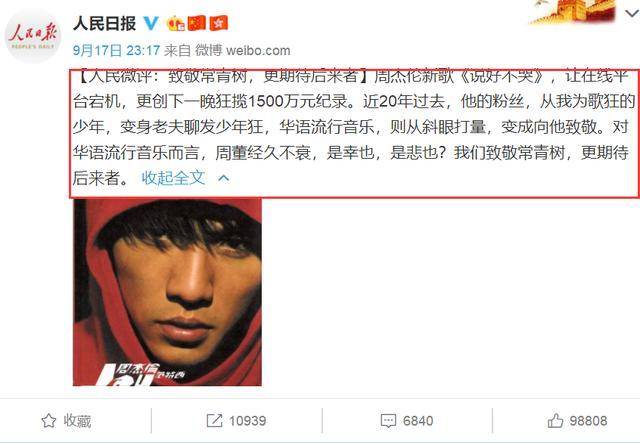
Task: Open the People's Daily avatar logo
Action: (33, 36)
